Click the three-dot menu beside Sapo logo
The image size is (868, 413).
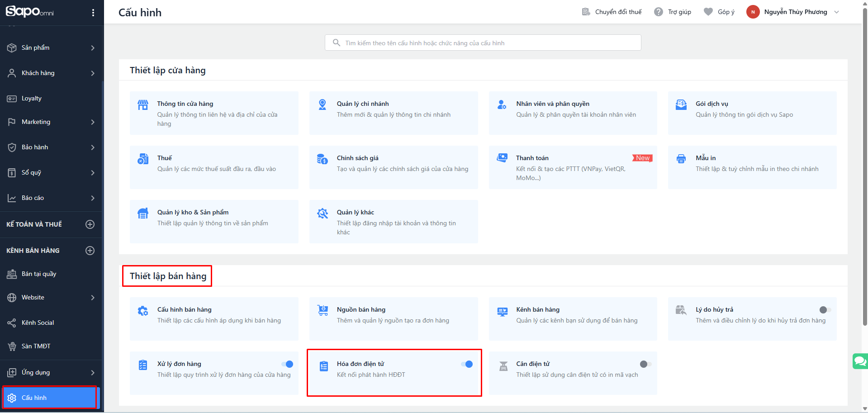[93, 13]
